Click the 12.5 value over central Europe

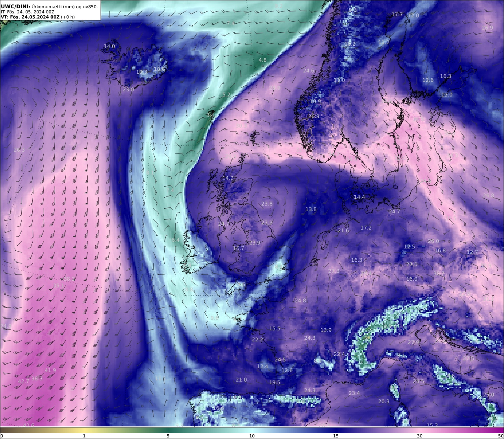[409, 246]
